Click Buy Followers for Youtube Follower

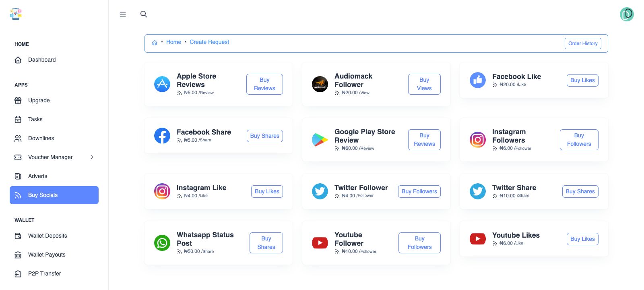419,243
